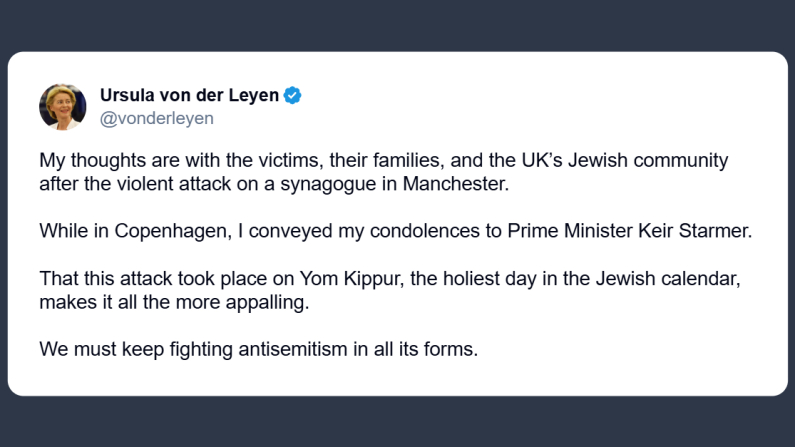This screenshot has height=447, width=795.
Task: Click the name "Keir Starmer" in the text
Action: pos(700,231)
